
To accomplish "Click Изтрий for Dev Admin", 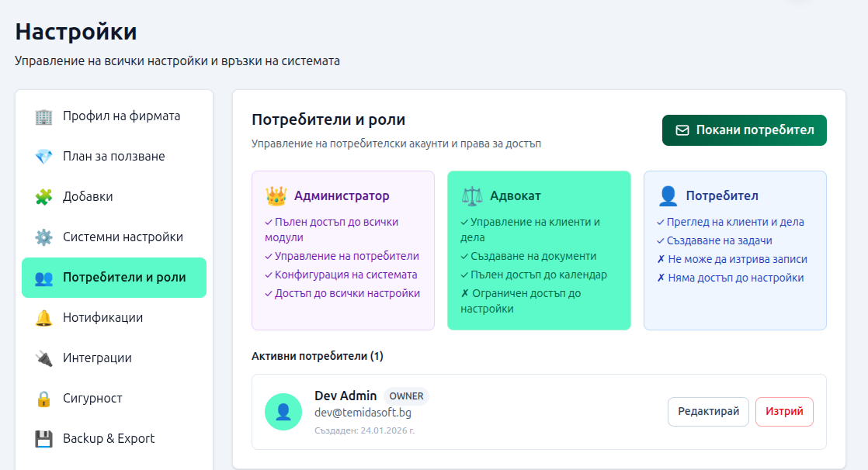I will click(784, 412).
